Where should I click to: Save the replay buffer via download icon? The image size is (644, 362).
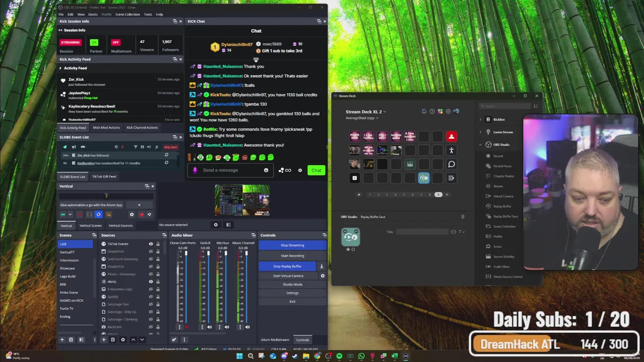click(x=321, y=266)
